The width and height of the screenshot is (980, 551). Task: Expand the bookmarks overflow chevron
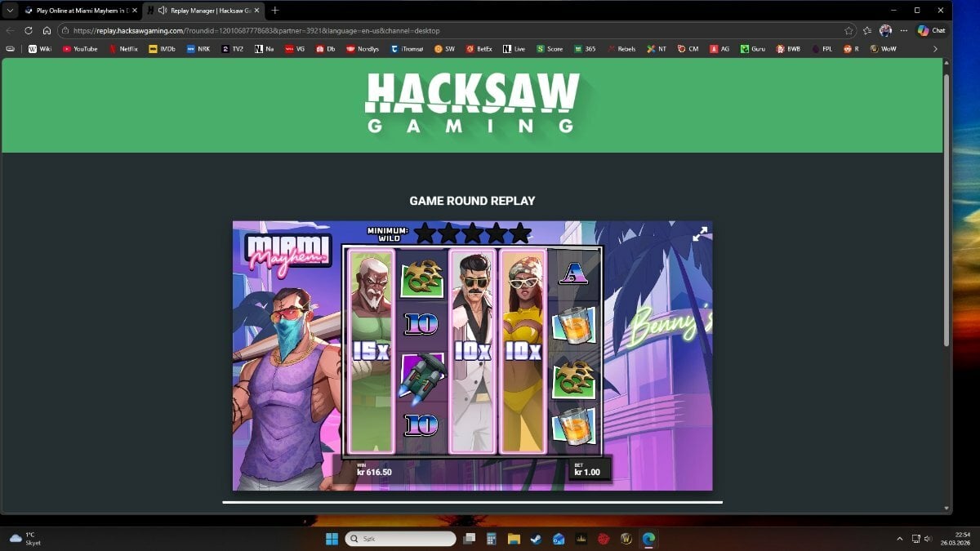coord(935,49)
